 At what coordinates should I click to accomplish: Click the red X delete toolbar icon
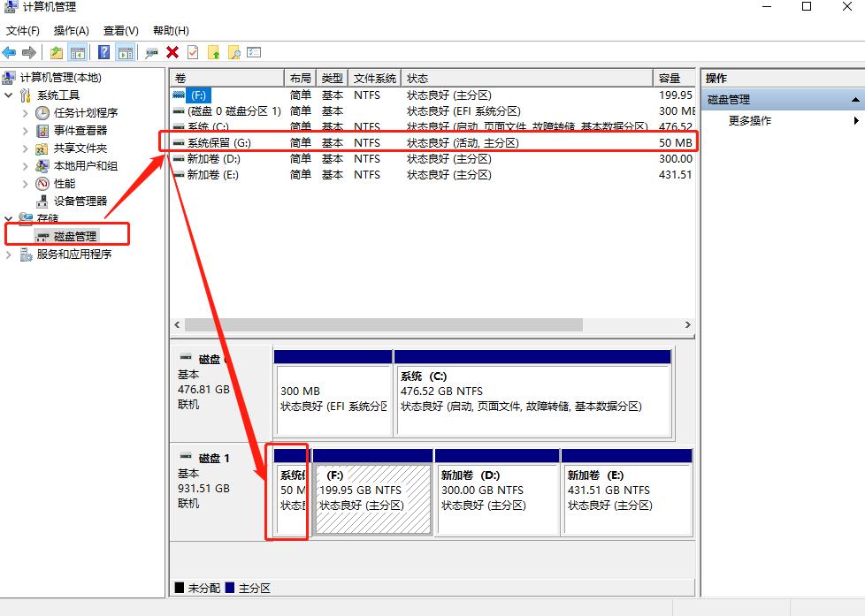[171, 51]
